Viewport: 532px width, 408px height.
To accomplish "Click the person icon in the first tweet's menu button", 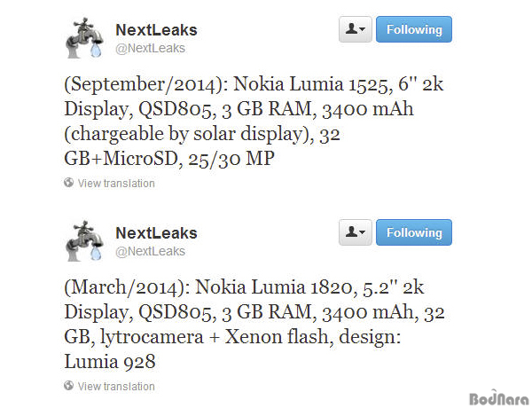I will 351,29.
